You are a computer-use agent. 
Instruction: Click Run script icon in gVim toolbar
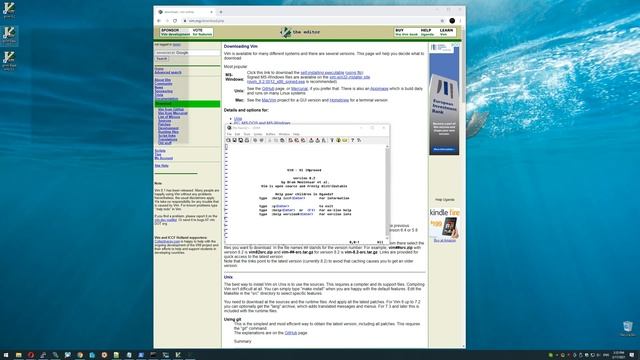click(324, 140)
